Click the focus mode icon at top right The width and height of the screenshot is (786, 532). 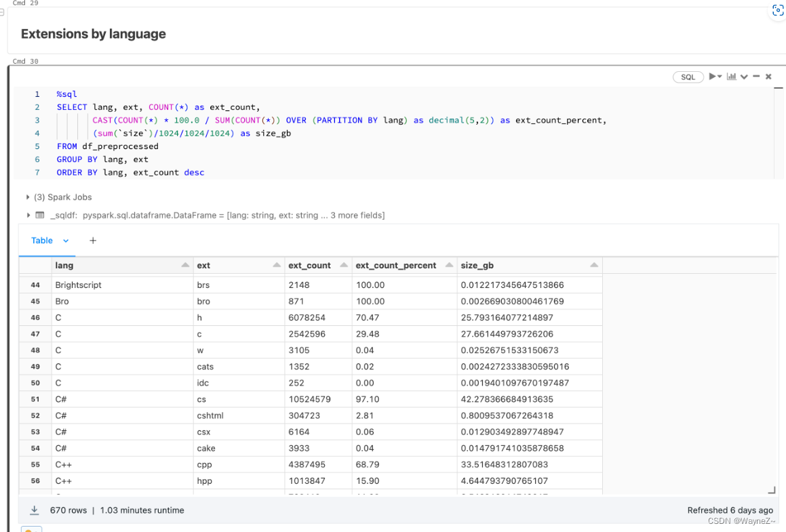click(x=777, y=10)
